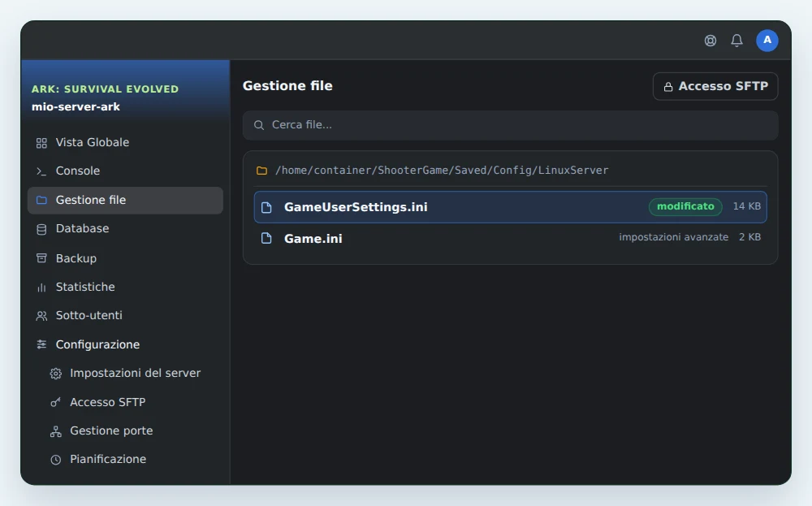Click the magnifier icon in the search field
This screenshot has width=812, height=506.
[259, 125]
